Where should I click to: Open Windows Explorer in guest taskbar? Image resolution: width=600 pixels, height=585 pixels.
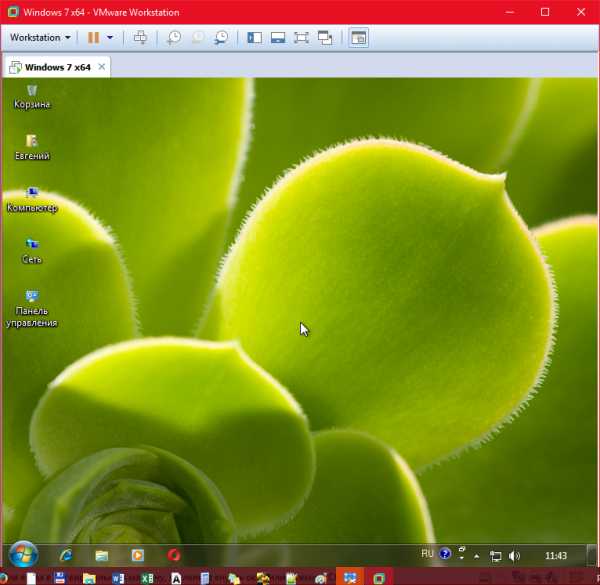[101, 555]
